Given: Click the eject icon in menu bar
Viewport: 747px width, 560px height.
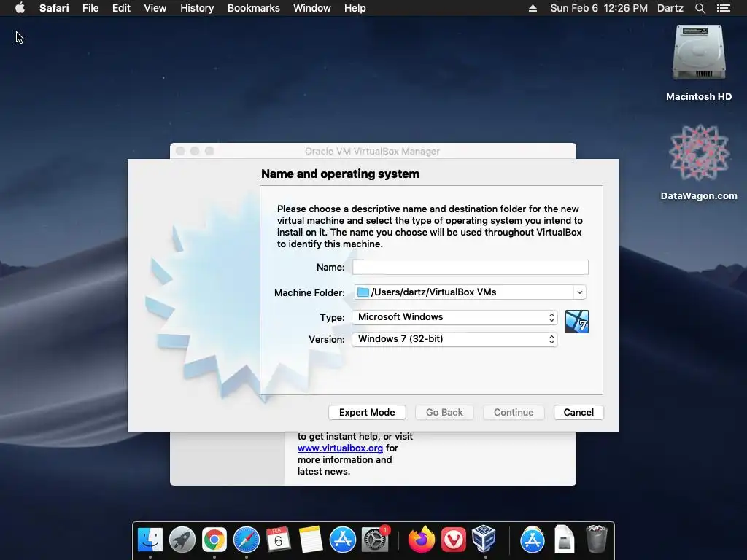Looking at the screenshot, I should pos(533,8).
